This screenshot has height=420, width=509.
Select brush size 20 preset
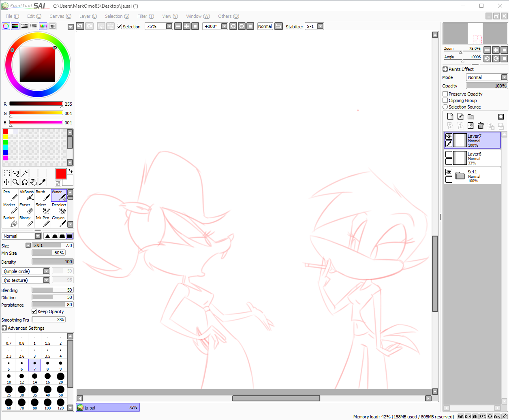(x=60, y=378)
